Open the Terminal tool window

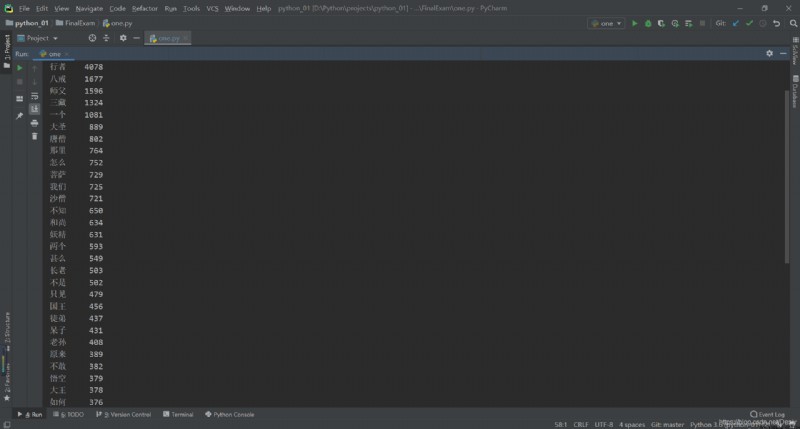[x=178, y=414]
